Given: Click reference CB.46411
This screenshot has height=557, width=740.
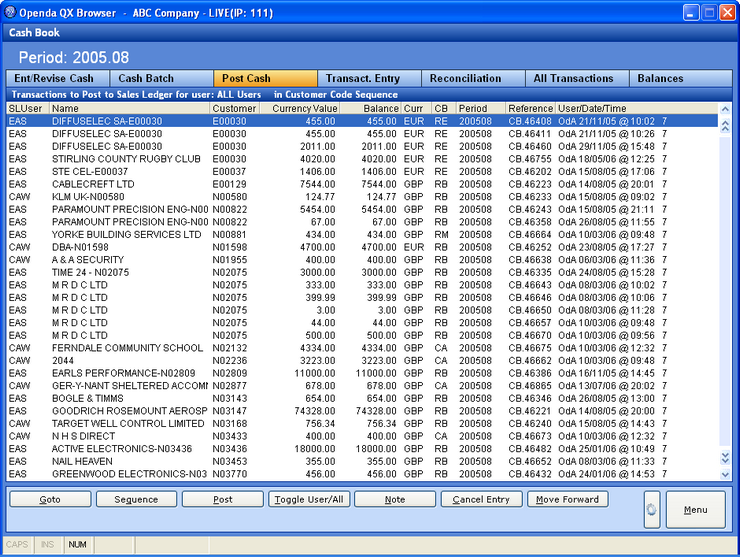Looking at the screenshot, I should click(530, 134).
